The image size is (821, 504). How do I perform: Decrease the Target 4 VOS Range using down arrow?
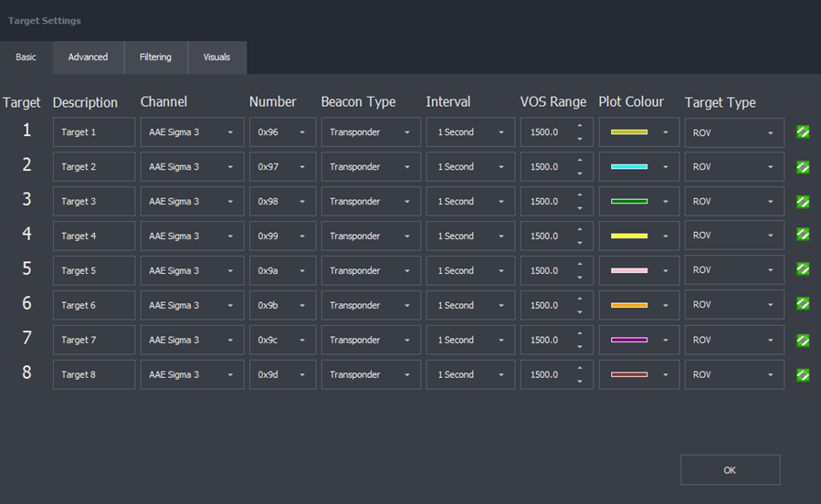tap(580, 243)
